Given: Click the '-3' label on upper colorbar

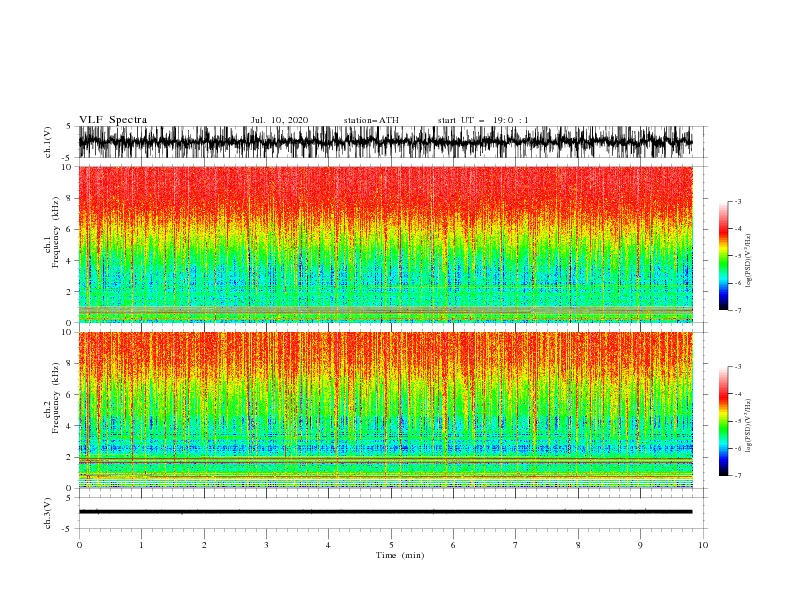Looking at the screenshot, I should click(737, 201).
